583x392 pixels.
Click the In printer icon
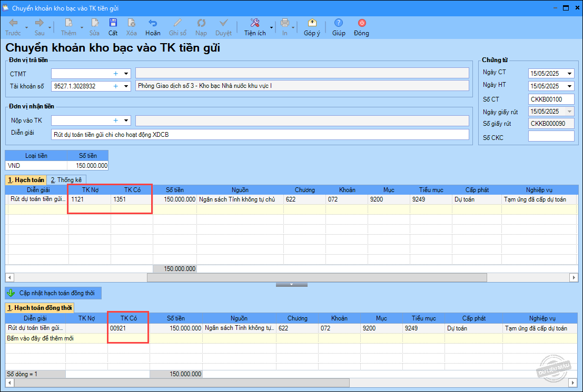point(285,23)
